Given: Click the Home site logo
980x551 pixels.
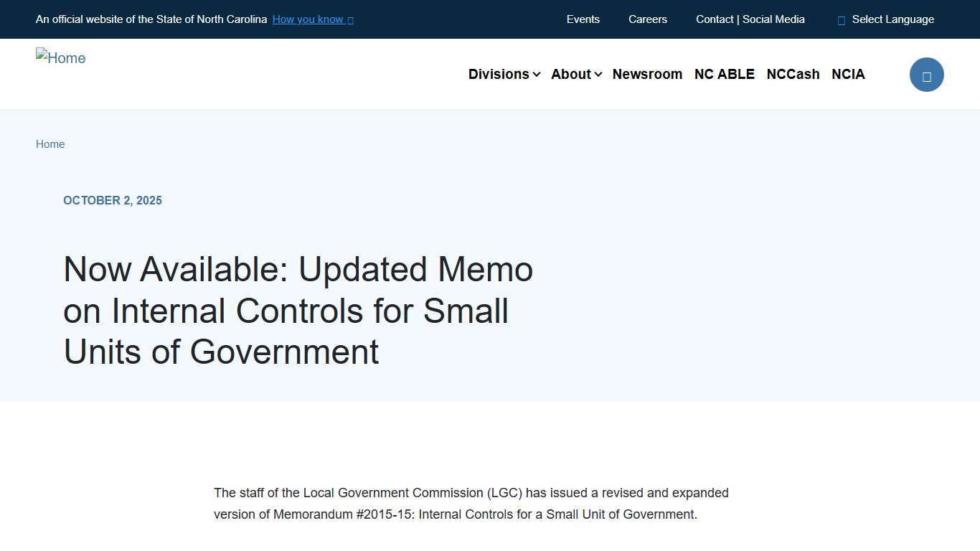Looking at the screenshot, I should tap(60, 58).
